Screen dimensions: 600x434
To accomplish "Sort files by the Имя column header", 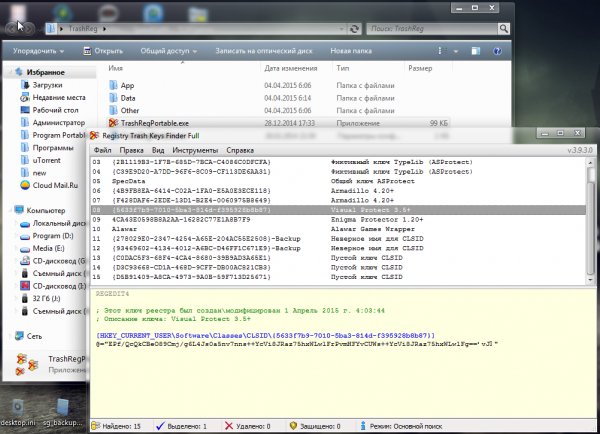I will (115, 68).
